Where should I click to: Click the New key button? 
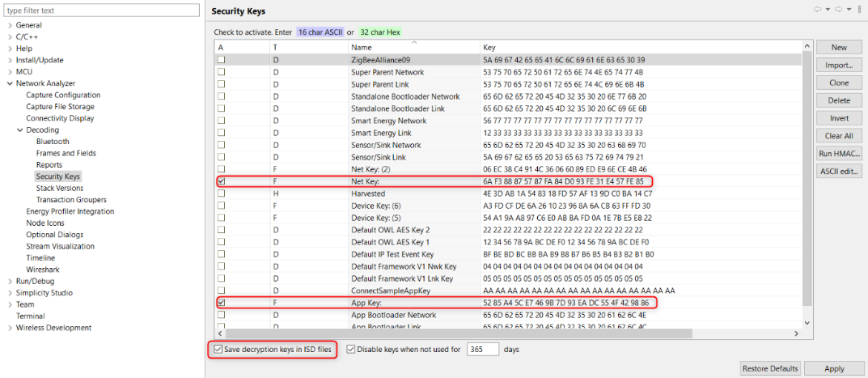839,48
